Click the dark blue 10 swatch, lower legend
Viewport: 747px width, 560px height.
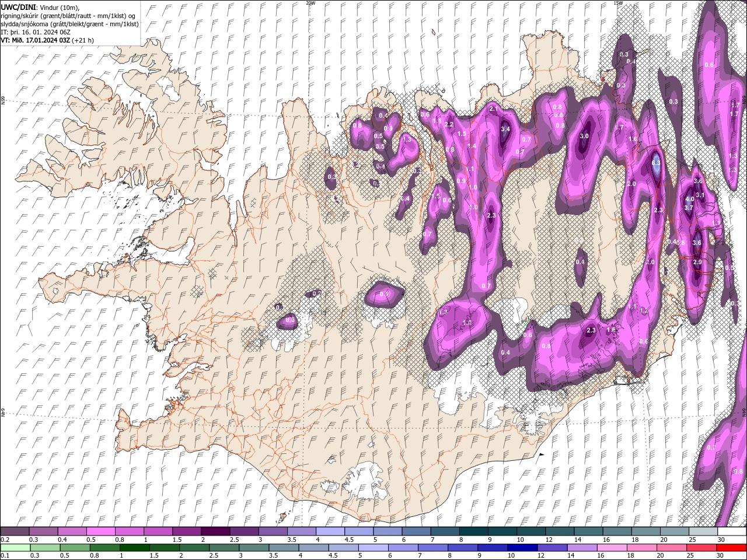pos(522,548)
